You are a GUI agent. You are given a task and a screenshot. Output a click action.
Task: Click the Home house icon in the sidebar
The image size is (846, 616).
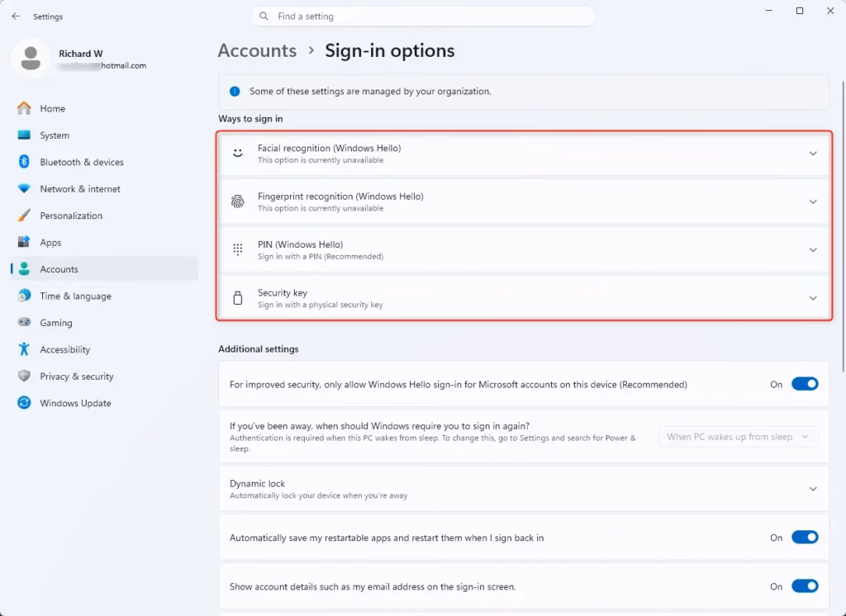click(x=24, y=108)
